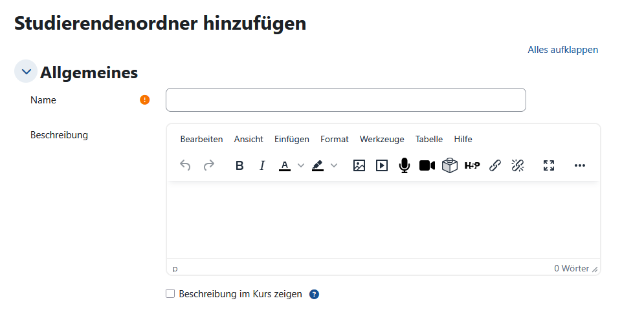644x316 pixels.
Task: Click the H5P content icon
Action: click(x=472, y=165)
